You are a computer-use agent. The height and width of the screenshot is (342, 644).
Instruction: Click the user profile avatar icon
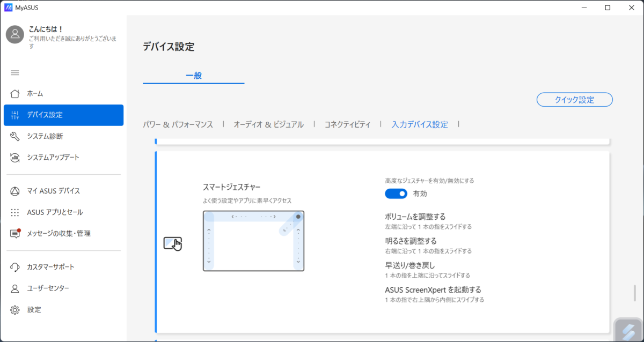pyautogui.click(x=14, y=34)
